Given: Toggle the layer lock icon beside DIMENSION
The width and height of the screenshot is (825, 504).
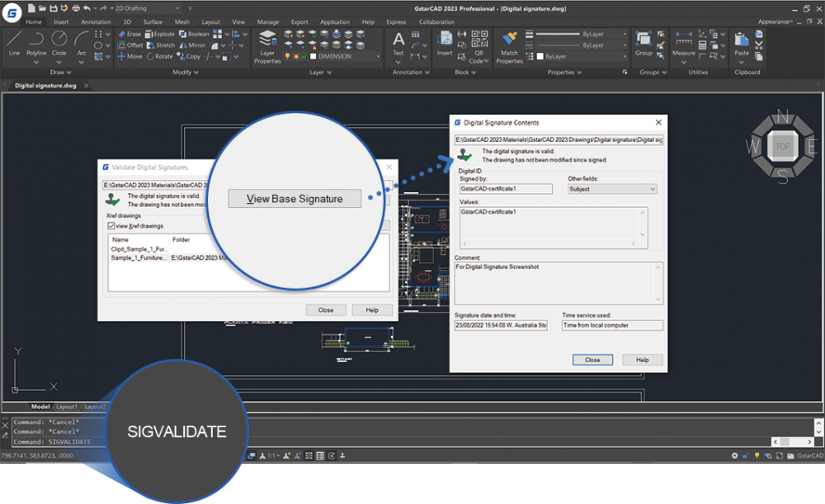Looking at the screenshot, I should pos(304,56).
